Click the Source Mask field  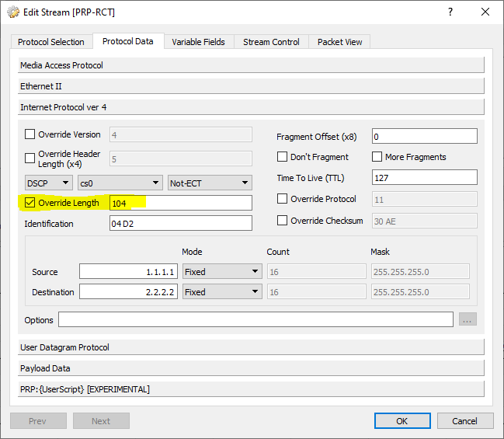click(x=420, y=272)
